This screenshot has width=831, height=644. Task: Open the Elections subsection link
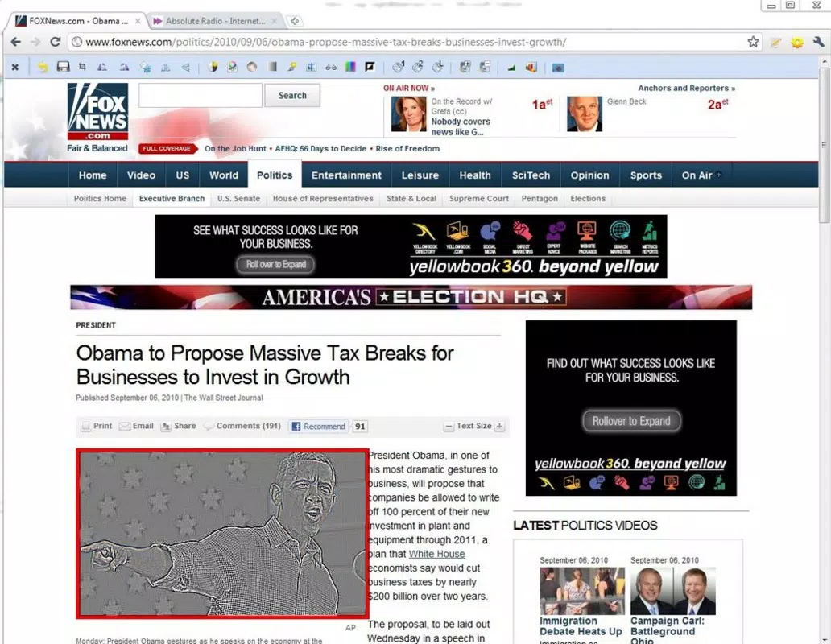pos(588,199)
